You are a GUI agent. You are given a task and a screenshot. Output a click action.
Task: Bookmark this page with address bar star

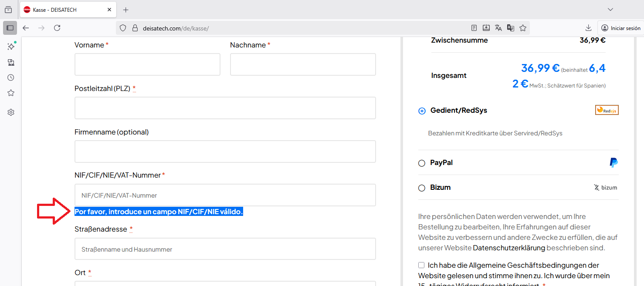pos(523,28)
